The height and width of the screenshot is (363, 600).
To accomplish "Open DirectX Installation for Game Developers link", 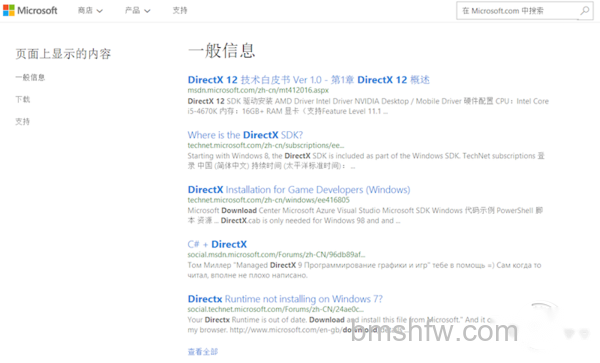I will (299, 190).
